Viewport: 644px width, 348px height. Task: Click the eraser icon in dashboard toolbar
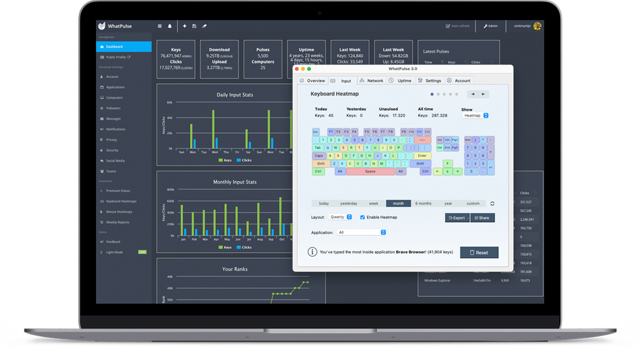205,26
